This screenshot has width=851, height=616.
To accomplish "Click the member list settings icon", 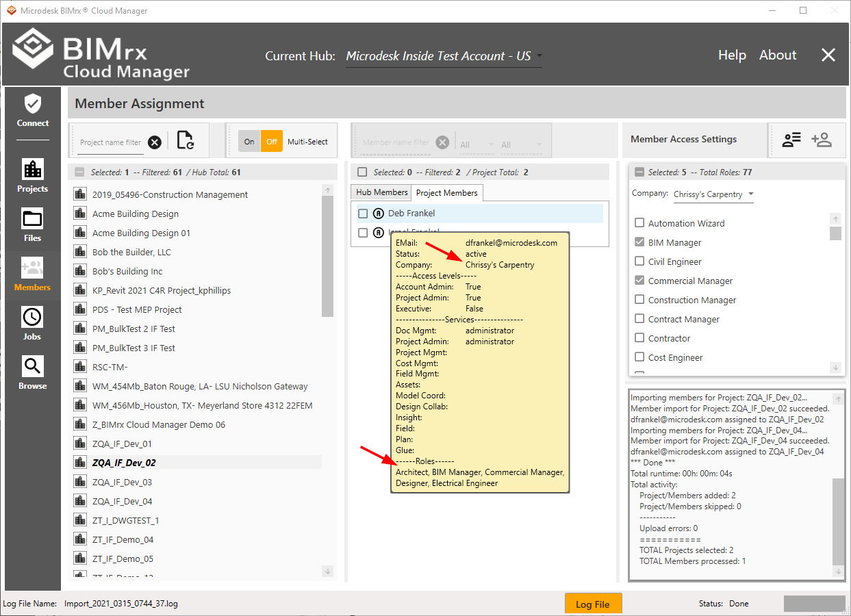I will (791, 140).
